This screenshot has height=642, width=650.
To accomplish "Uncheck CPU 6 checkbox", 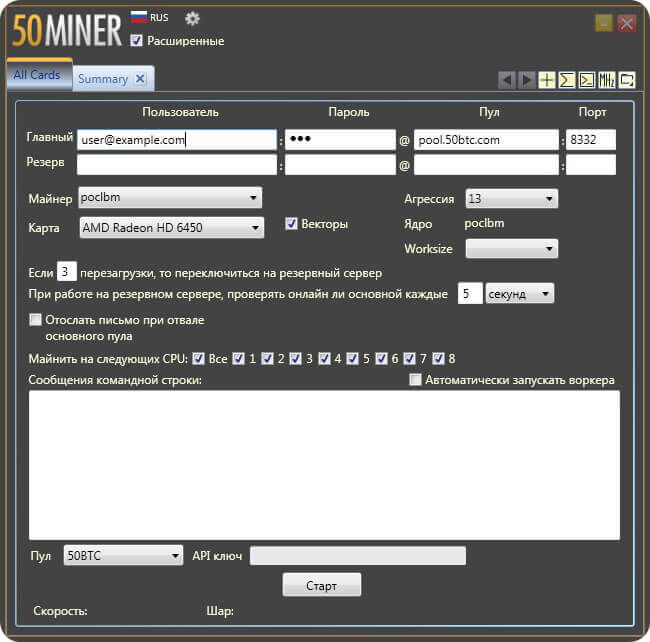I will pyautogui.click(x=381, y=359).
